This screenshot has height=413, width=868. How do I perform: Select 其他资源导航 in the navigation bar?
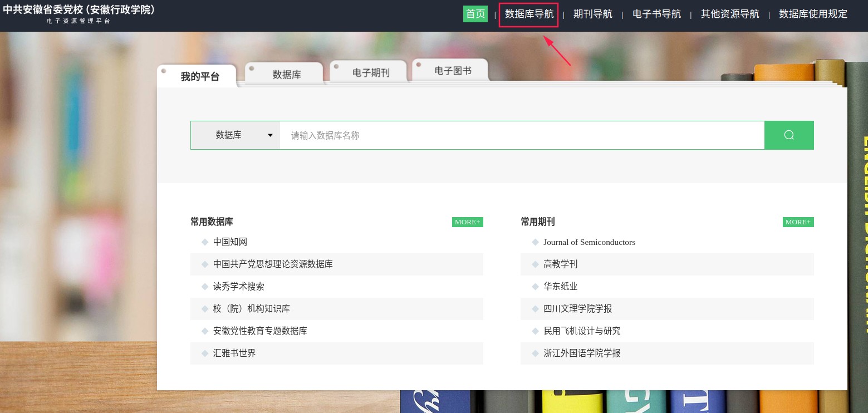[x=729, y=14]
